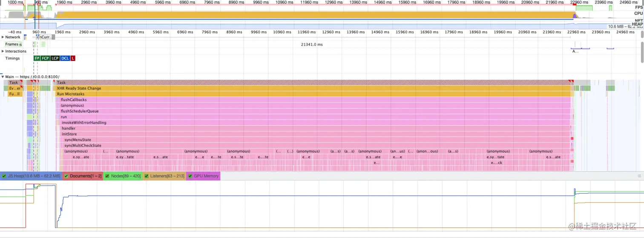Viewport: 644px width, 238px height.
Task: Click the 1000 ms overview ruler label
Action: (16, 3)
